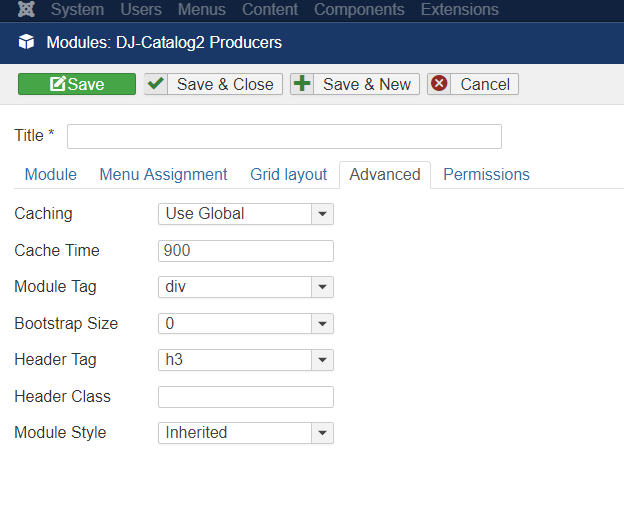Viewport: 624px width, 512px height.
Task: Click the Joomla logo icon
Action: tap(26, 9)
